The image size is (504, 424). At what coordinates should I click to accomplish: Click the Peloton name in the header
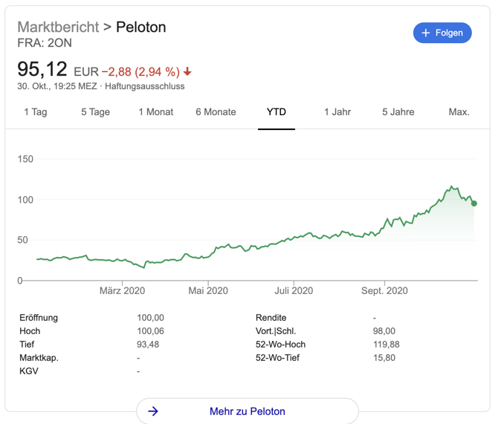140,27
